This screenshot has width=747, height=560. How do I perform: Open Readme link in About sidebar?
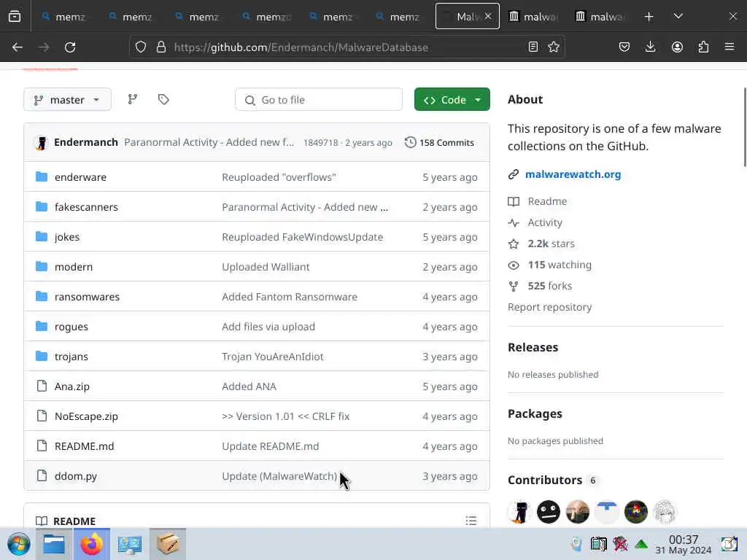[547, 201]
